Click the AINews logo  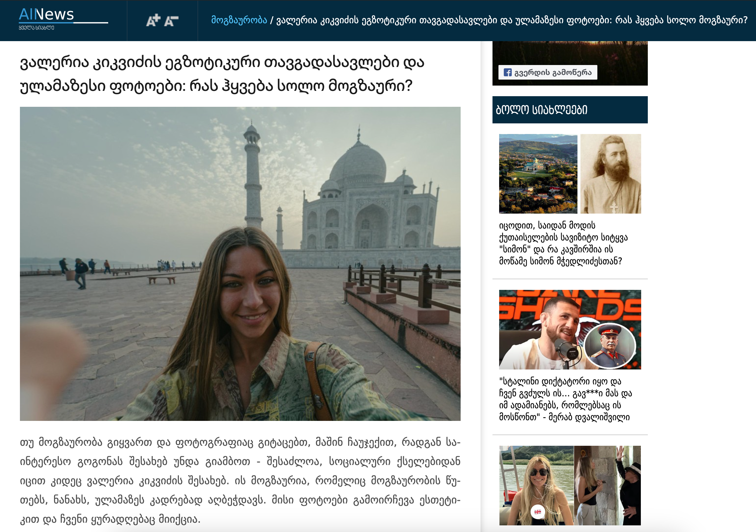(46, 15)
